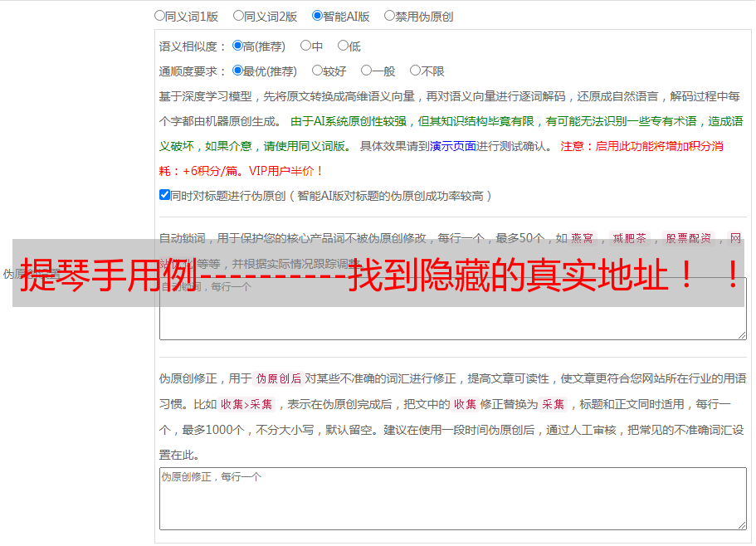
Task: Open the 演示页面 link
Action: tap(453, 146)
